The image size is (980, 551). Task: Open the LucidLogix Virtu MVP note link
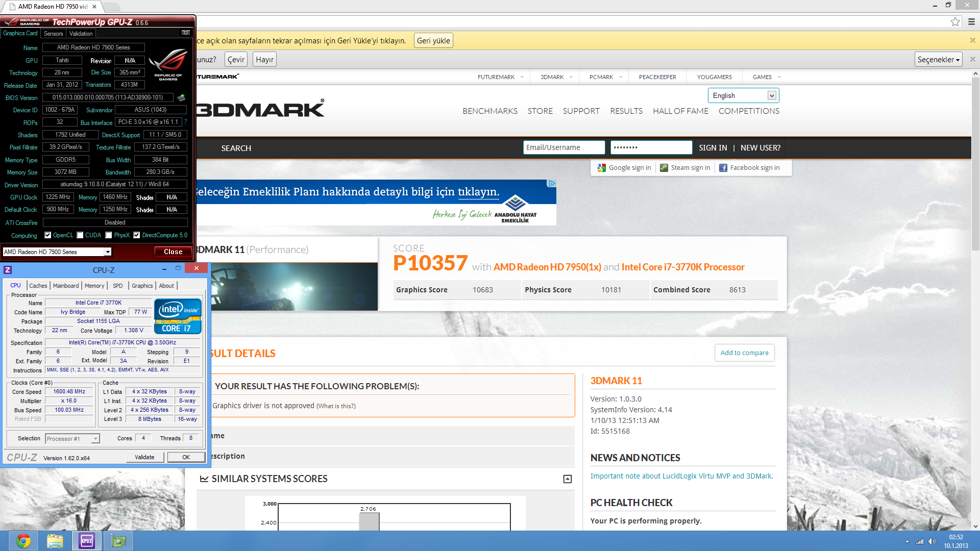tap(681, 475)
